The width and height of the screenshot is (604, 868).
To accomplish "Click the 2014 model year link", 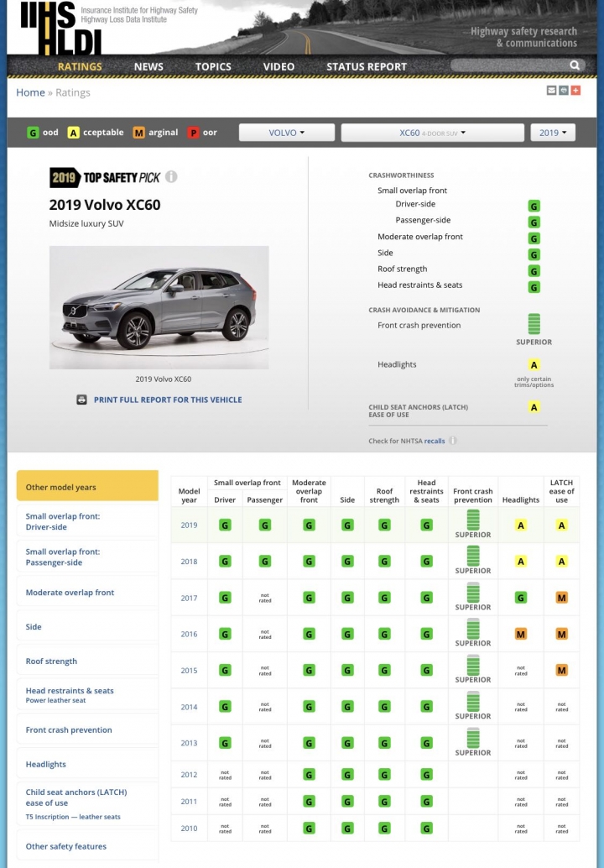I will click(x=189, y=707).
